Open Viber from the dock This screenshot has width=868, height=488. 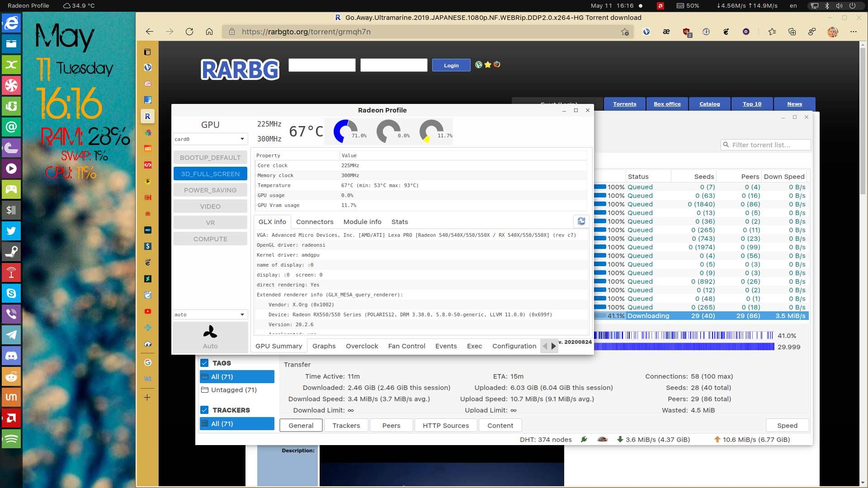[x=11, y=314]
